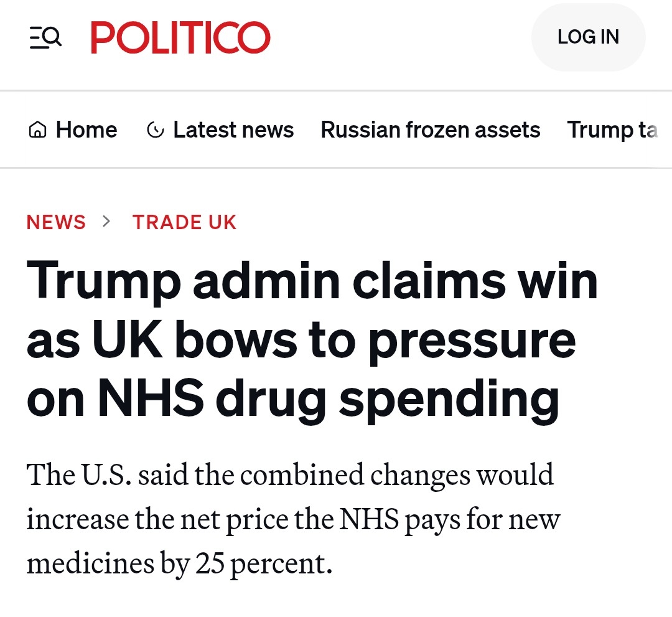Viewport: 672px width, 617px height.
Task: Click the word 'spending' in the headline
Action: [x=449, y=398]
